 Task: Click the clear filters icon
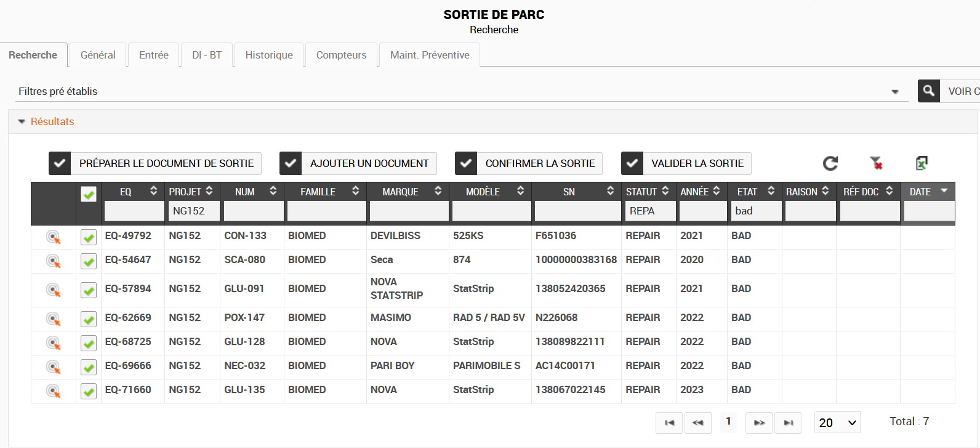coord(876,163)
